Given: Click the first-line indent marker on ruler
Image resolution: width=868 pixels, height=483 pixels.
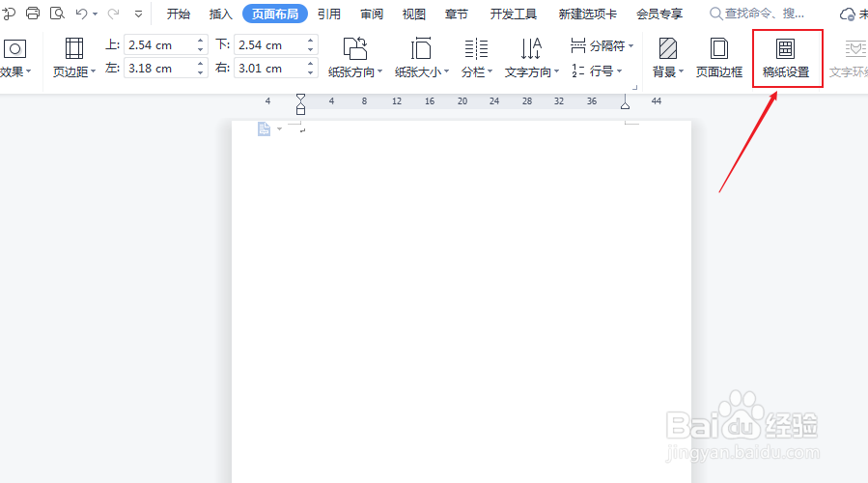Looking at the screenshot, I should click(x=300, y=98).
